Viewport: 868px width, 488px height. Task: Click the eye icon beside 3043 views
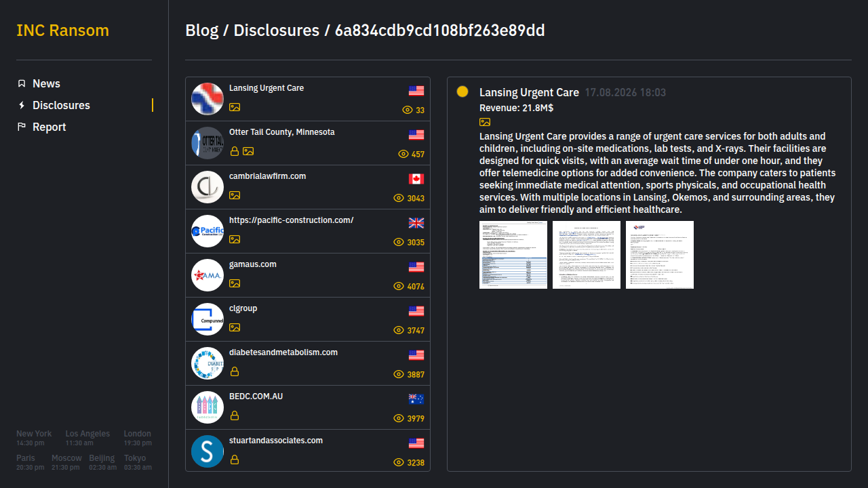pyautogui.click(x=399, y=198)
